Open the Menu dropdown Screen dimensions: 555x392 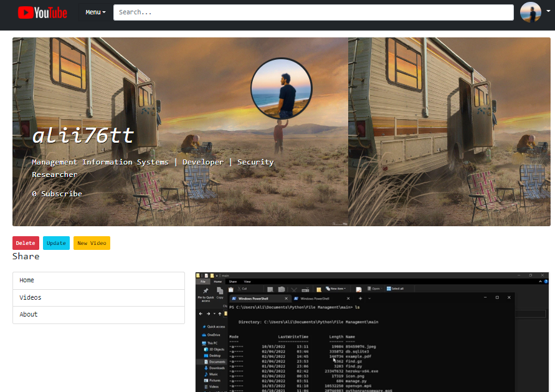coord(95,12)
